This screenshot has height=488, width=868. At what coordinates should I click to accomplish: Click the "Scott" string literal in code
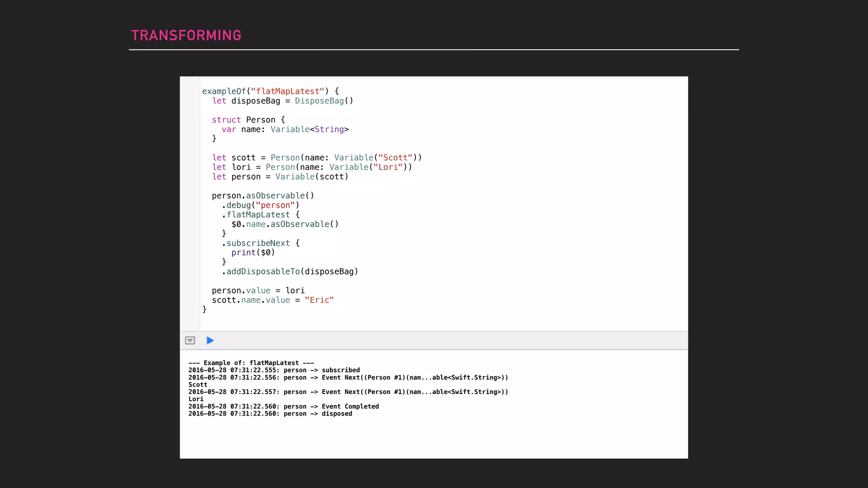(x=395, y=158)
